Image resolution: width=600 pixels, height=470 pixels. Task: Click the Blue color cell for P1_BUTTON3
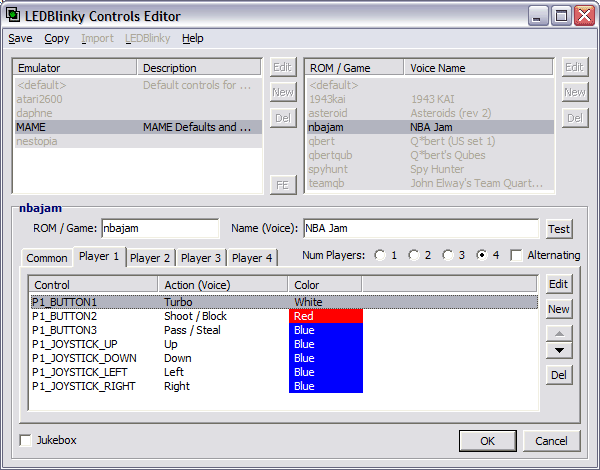(x=326, y=330)
